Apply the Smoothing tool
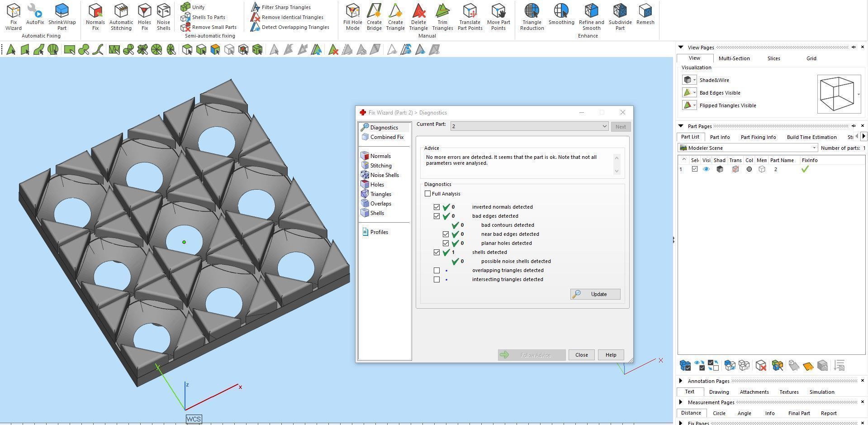Screen dimensions: 868x425 point(561,14)
